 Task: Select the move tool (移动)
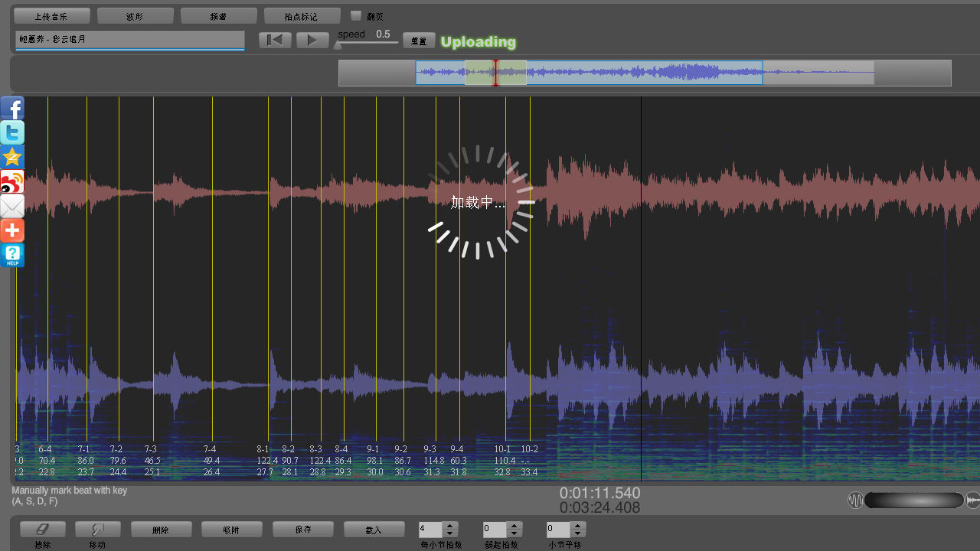coord(98,529)
